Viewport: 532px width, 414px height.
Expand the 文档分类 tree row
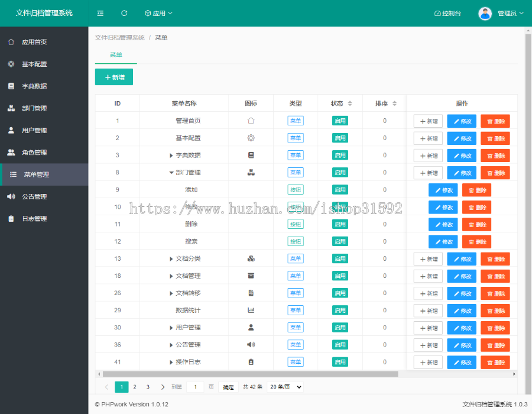[171, 259]
